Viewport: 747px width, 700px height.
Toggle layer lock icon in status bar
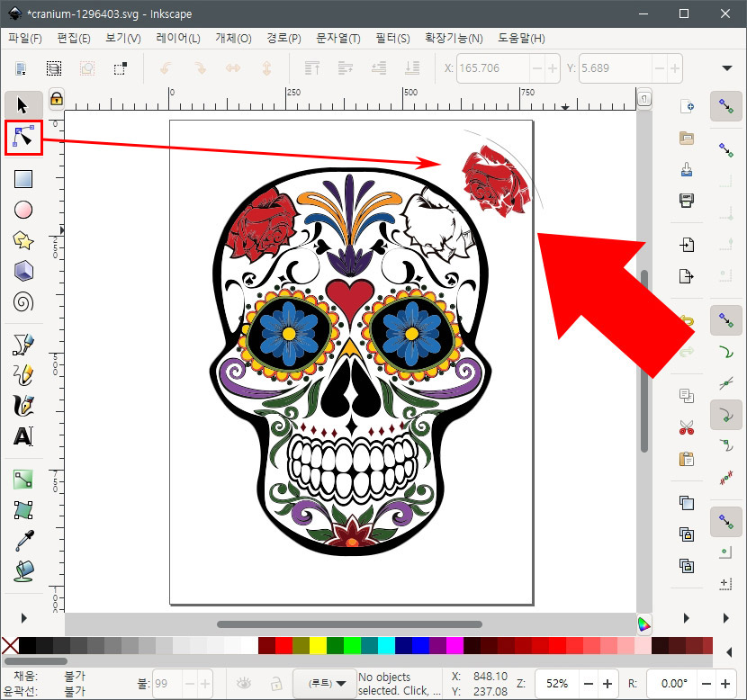[276, 684]
